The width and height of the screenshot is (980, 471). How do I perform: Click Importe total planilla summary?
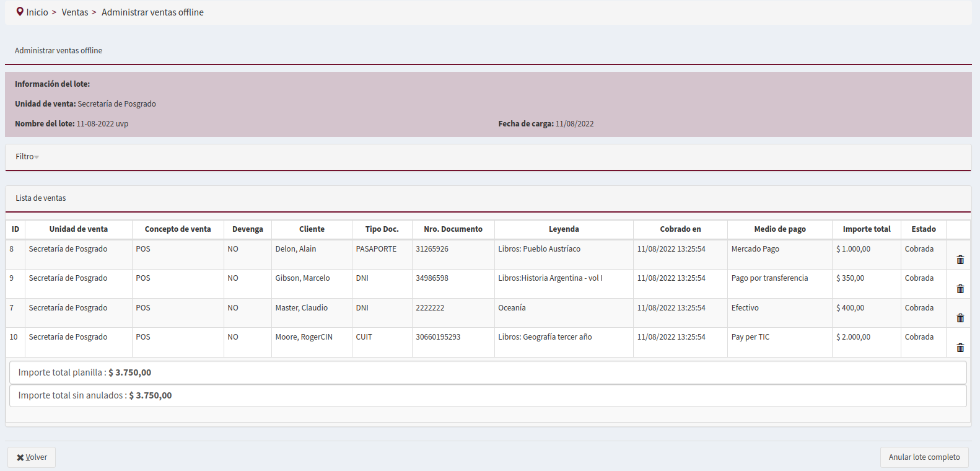tap(488, 372)
